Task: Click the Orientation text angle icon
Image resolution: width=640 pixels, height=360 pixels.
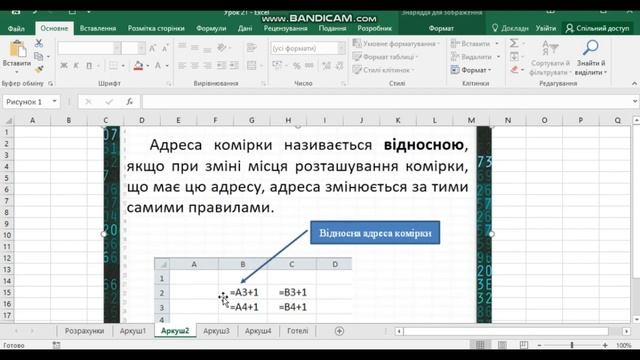Action: pyautogui.click(x=222, y=48)
